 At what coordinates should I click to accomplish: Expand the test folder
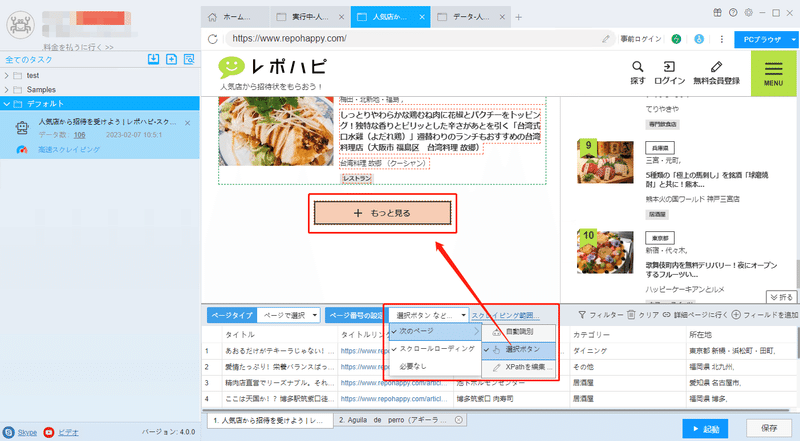(x=7, y=76)
